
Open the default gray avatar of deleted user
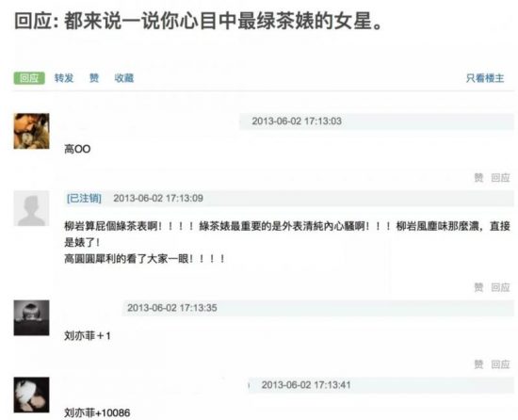tap(31, 208)
